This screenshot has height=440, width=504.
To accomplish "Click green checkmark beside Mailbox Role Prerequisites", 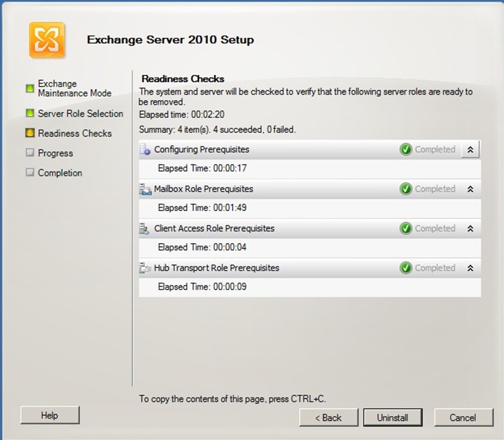I will [x=406, y=189].
